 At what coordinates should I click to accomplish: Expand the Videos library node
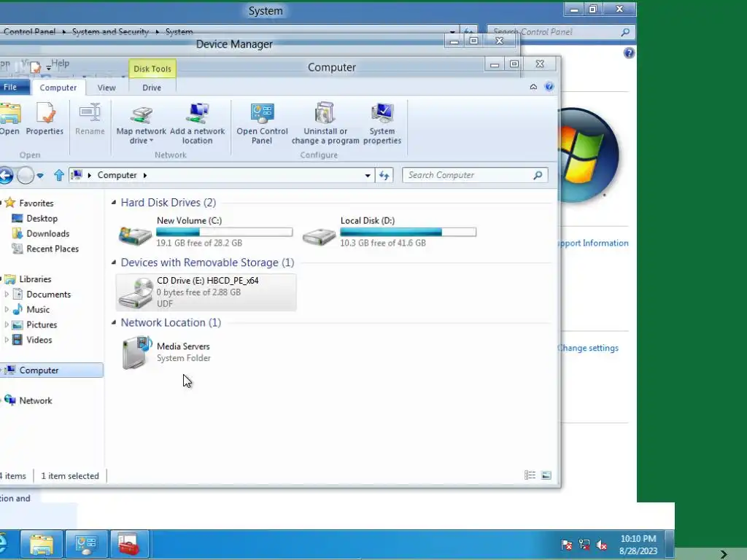point(6,340)
